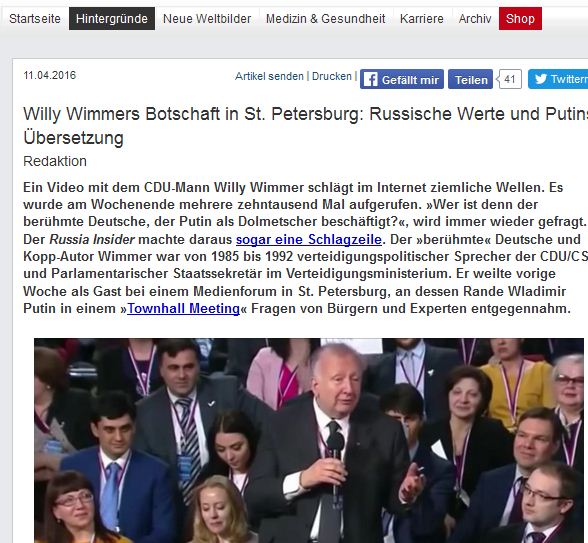This screenshot has height=543, width=588.
Task: Open Medizin & Gesundheit section
Action: pyautogui.click(x=326, y=18)
